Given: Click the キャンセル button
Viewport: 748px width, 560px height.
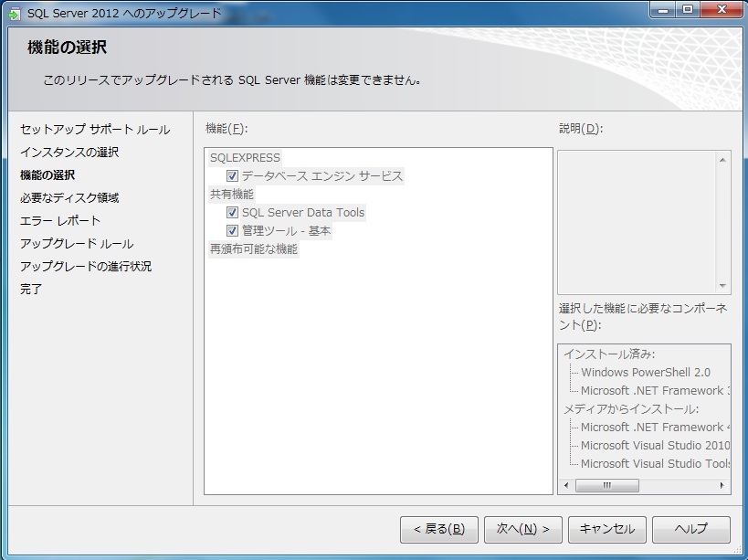Looking at the screenshot, I should [606, 529].
